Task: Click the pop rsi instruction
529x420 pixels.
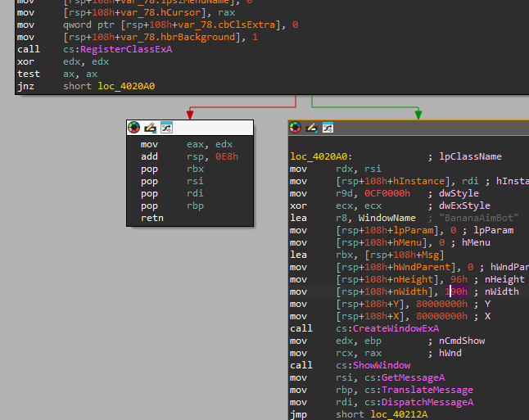Action: click(173, 181)
